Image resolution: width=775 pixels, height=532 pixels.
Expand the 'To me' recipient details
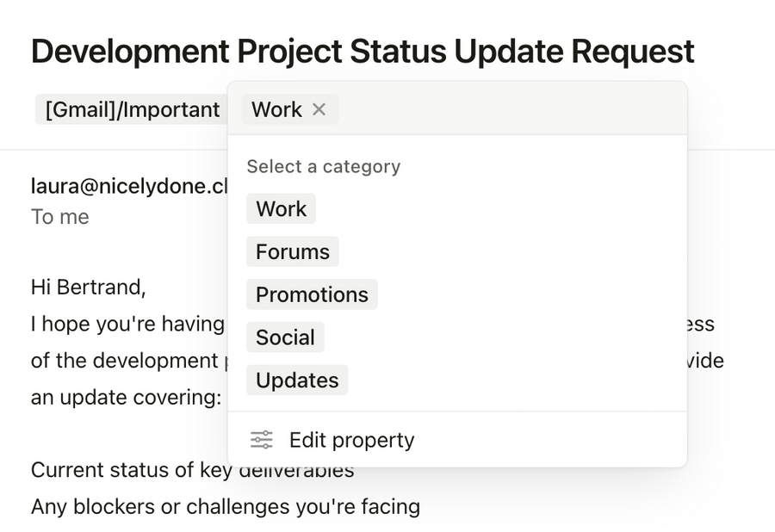tap(59, 217)
